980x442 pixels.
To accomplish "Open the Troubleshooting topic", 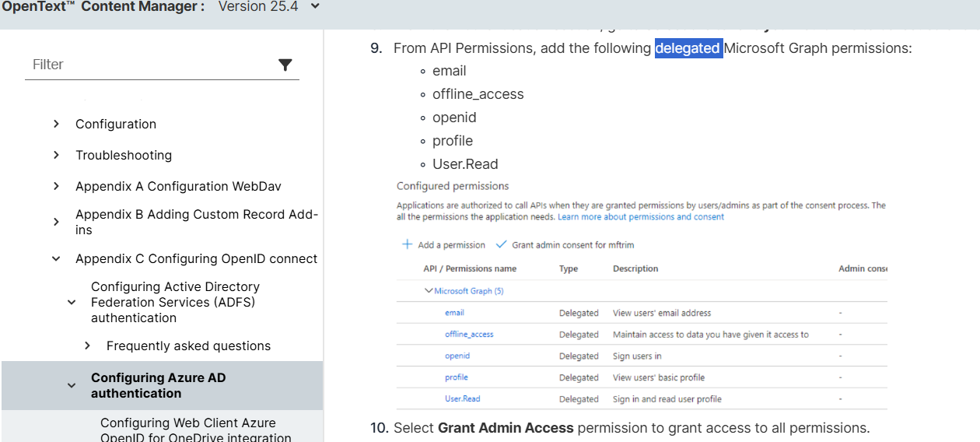I will (x=124, y=155).
